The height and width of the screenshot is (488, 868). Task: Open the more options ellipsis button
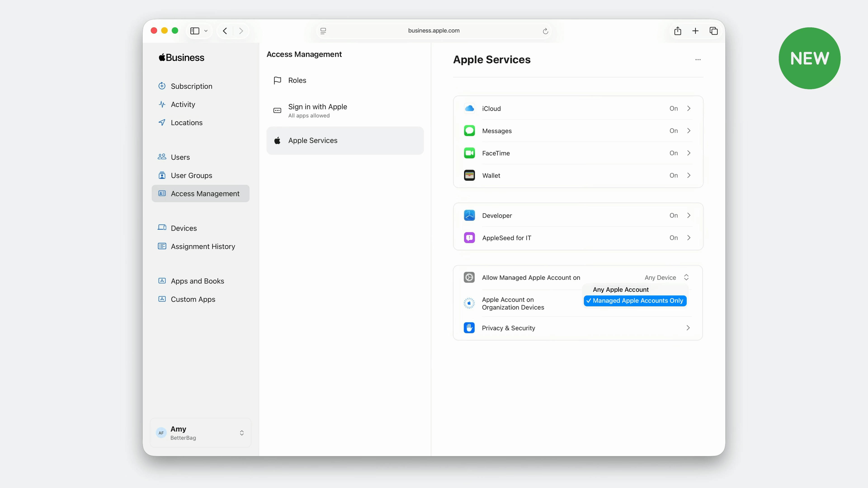[698, 60]
